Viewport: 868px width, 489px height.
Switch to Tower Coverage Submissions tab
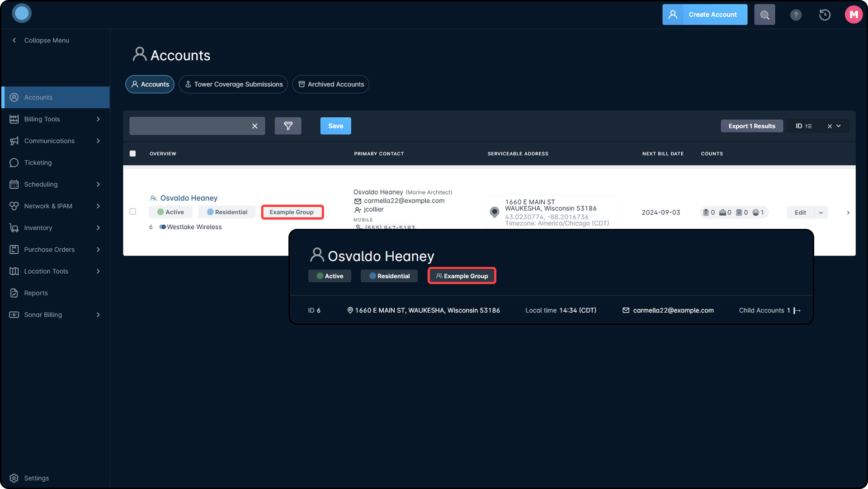click(x=233, y=84)
